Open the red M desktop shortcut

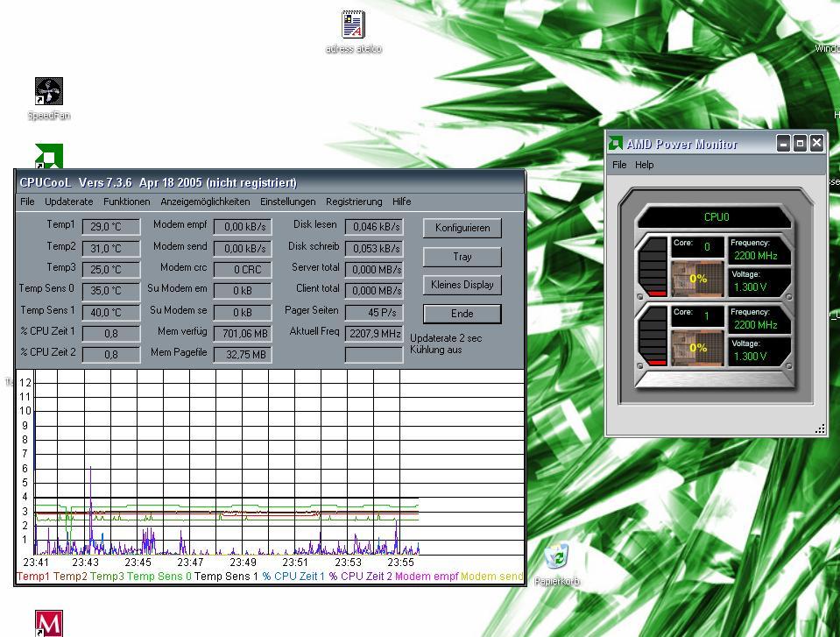[49, 623]
